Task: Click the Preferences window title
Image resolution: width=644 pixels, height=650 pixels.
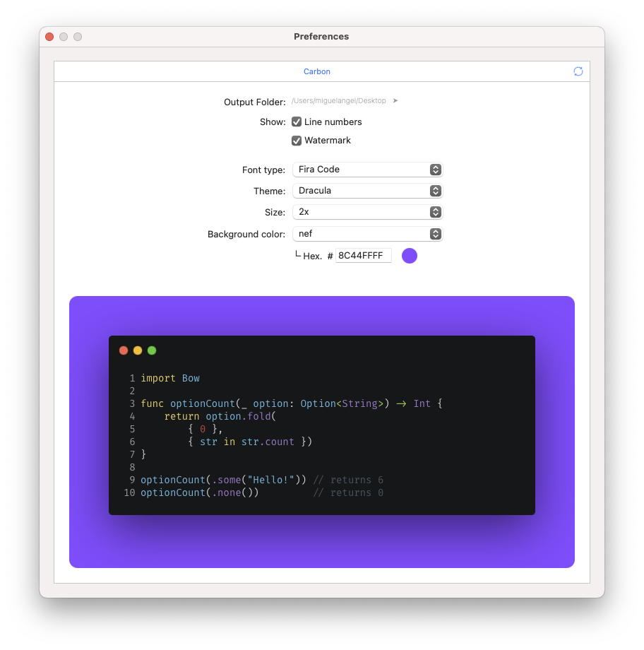Action: click(x=321, y=37)
